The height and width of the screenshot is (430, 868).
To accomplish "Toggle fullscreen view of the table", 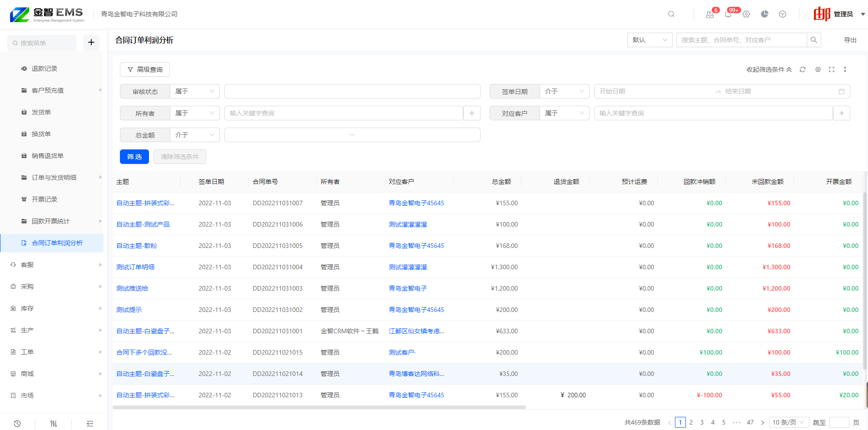I will pyautogui.click(x=832, y=69).
